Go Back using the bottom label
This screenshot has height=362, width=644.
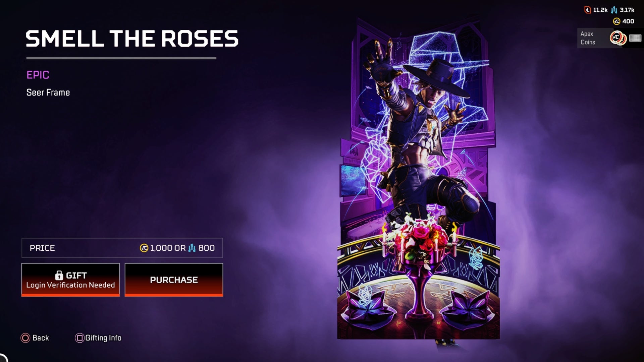[x=41, y=338]
